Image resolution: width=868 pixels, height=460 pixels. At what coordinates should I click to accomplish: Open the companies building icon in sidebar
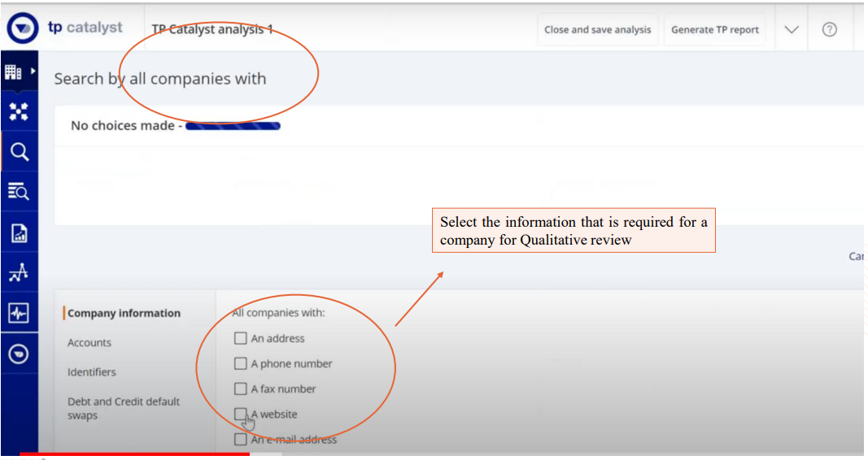[x=13, y=72]
